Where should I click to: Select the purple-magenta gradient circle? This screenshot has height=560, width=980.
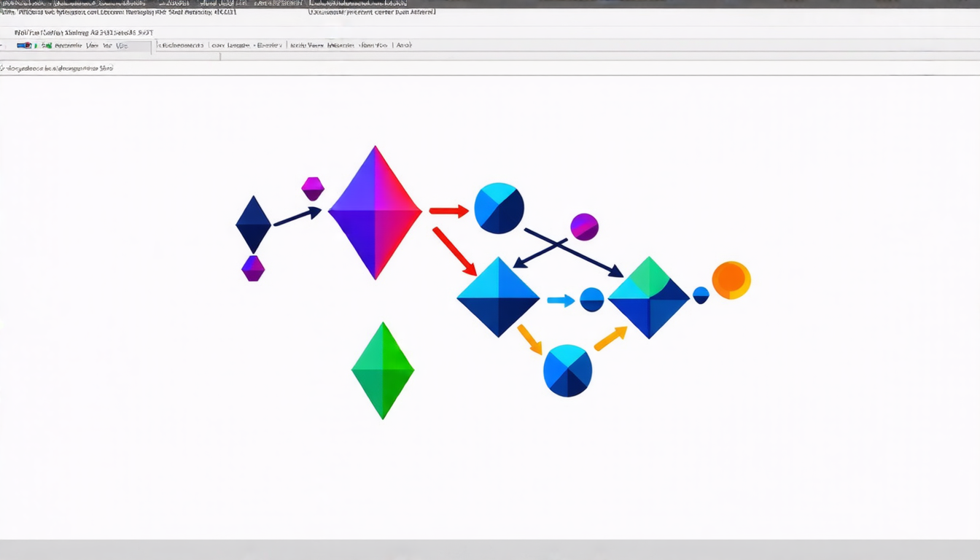click(584, 227)
